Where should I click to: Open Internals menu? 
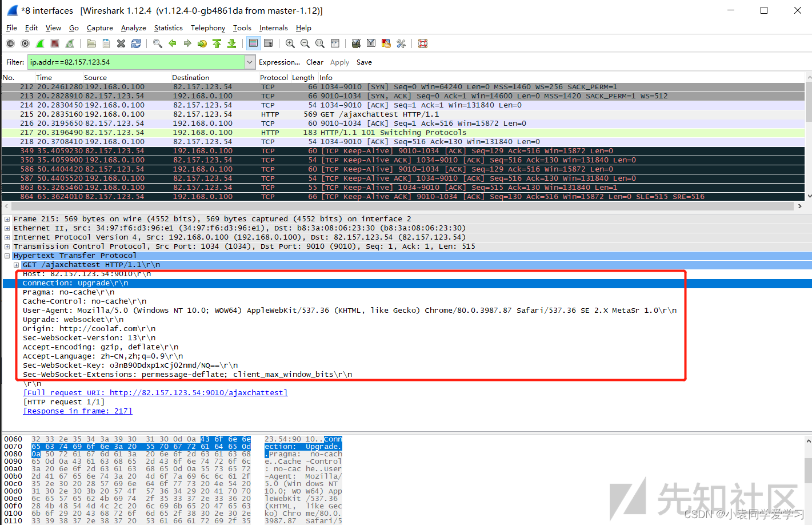274,28
